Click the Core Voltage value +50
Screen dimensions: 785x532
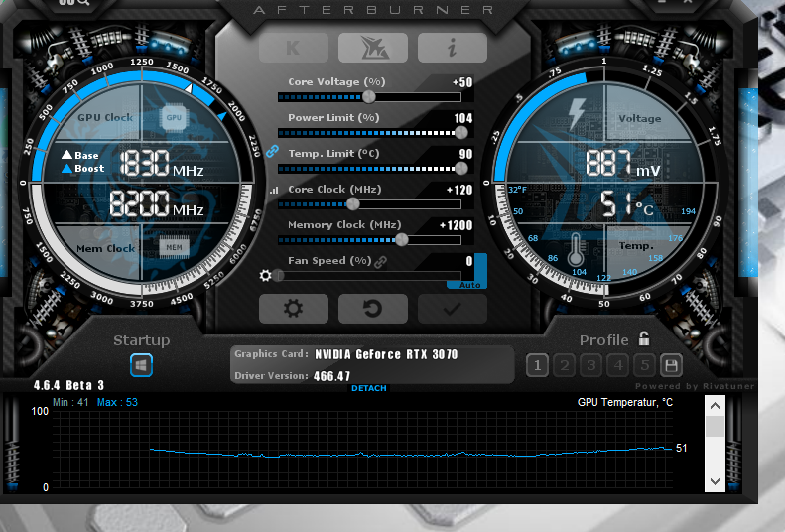tap(462, 82)
